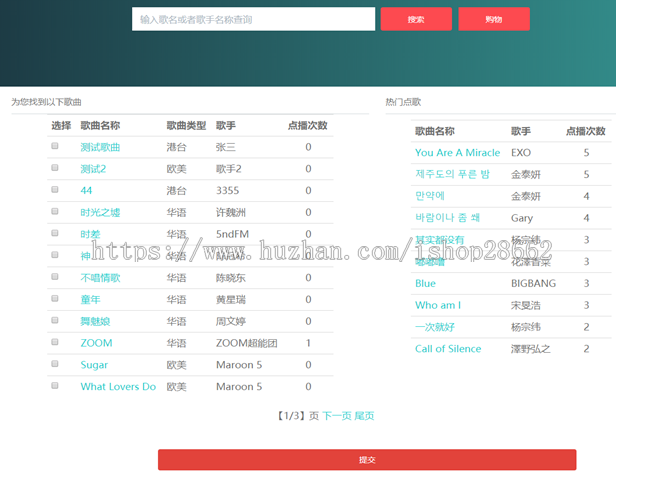Click singer cell 3355
The image size is (645, 496).
click(227, 191)
